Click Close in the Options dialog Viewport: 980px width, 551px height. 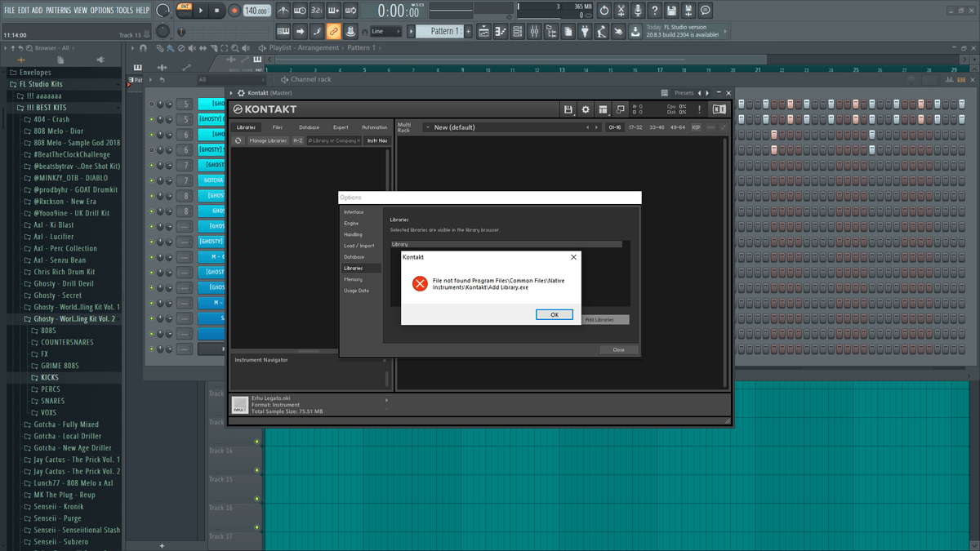point(618,349)
